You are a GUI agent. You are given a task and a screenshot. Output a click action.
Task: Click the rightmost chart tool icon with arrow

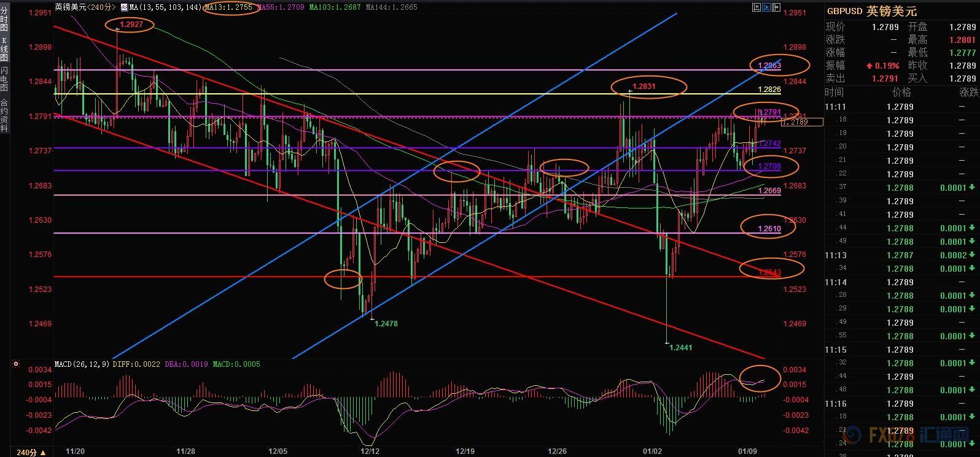(776, 7)
